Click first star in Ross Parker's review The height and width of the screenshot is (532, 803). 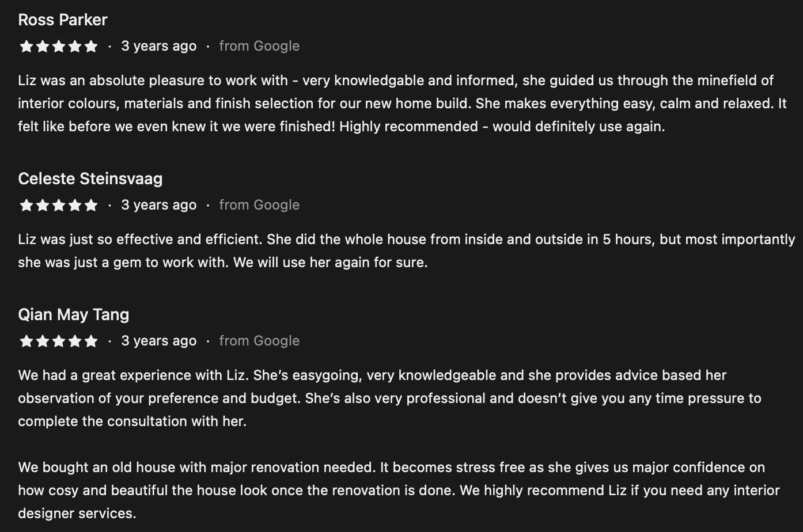pyautogui.click(x=26, y=47)
